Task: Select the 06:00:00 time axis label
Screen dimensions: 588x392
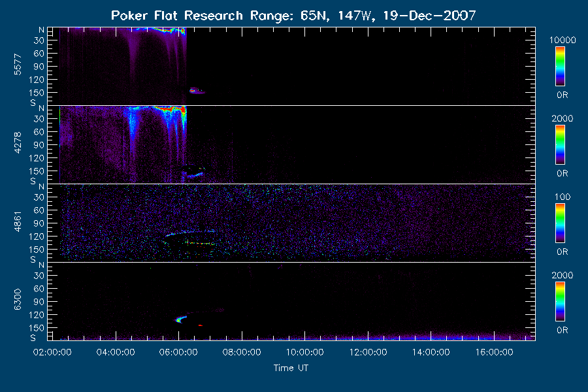Action: tap(178, 352)
